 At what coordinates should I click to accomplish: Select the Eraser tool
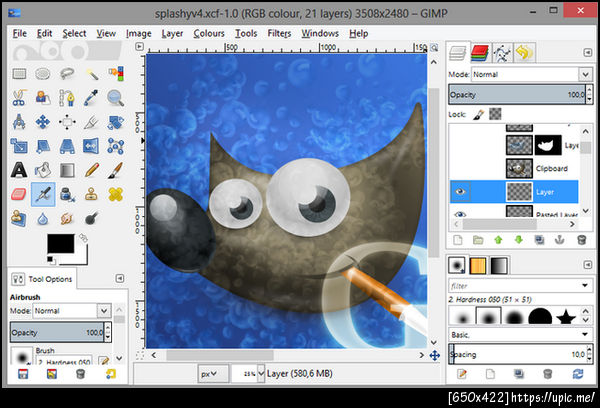click(19, 194)
